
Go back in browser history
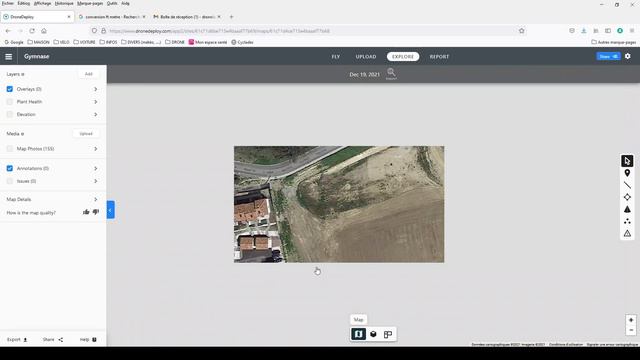pyautogui.click(x=8, y=31)
